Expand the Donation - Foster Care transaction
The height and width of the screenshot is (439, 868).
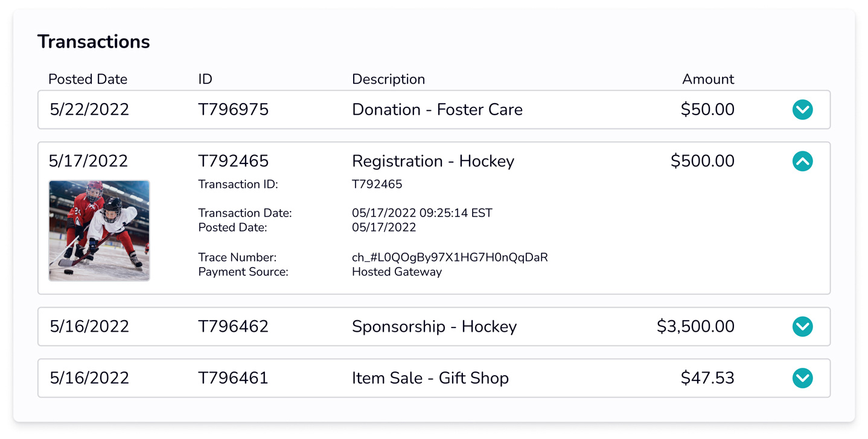coord(802,110)
